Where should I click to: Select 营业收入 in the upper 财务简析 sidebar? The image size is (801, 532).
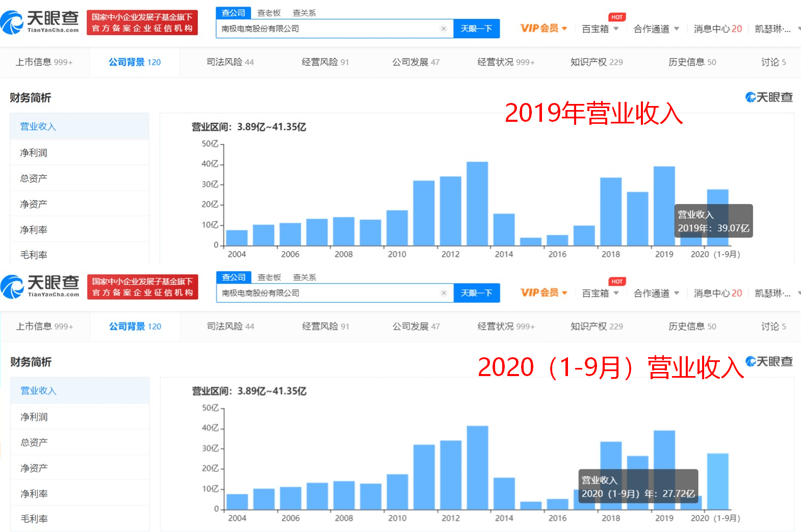point(80,126)
